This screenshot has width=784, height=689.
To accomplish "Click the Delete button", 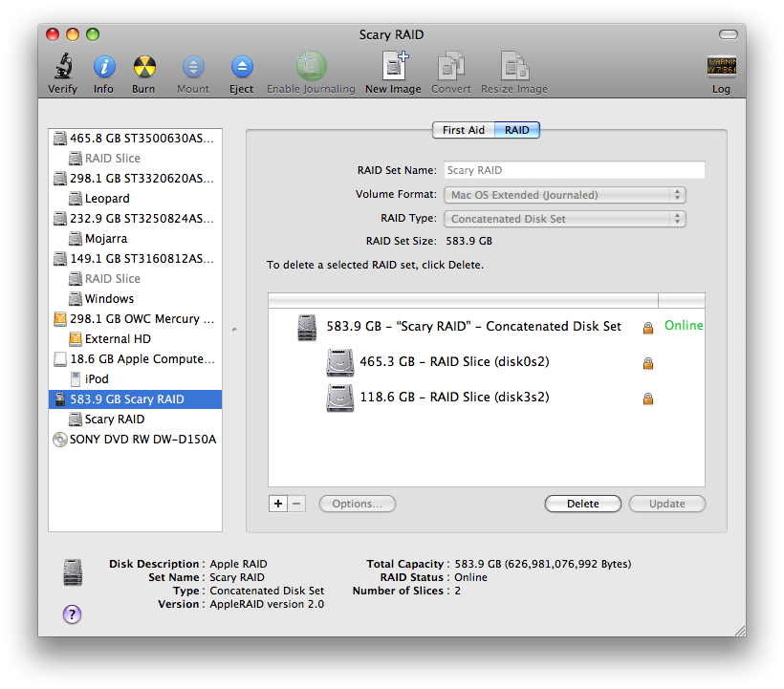I will 583,504.
